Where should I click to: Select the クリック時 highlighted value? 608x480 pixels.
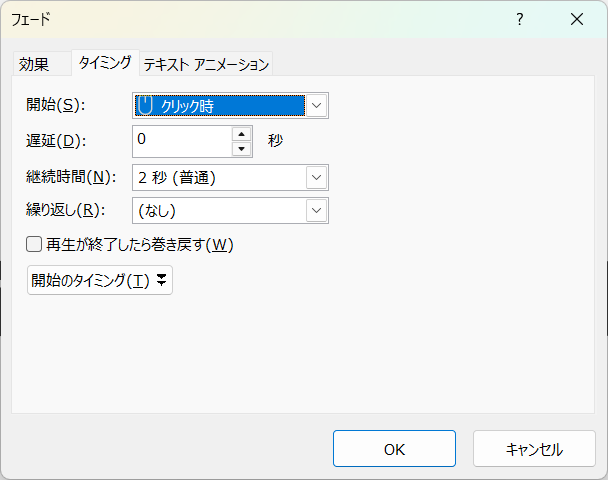(220, 105)
